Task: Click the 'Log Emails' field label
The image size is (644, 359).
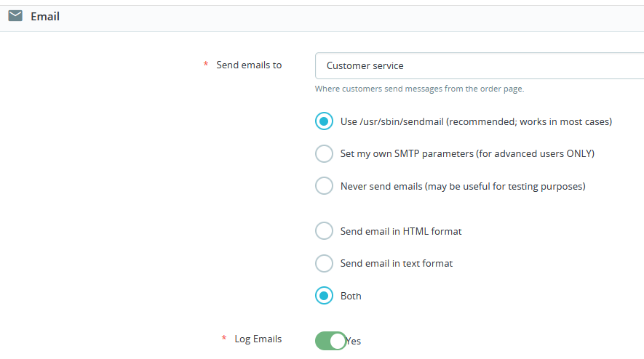Action: click(258, 339)
